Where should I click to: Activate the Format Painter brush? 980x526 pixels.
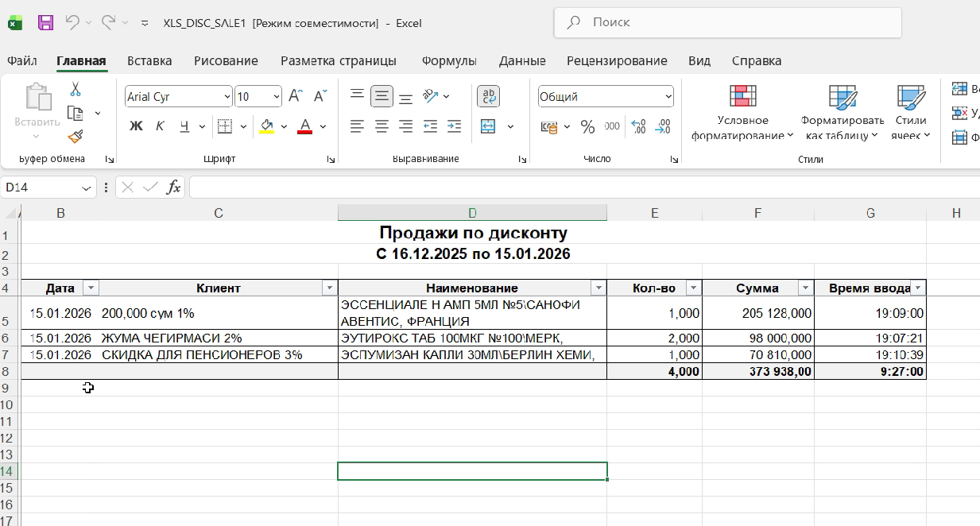tap(76, 137)
